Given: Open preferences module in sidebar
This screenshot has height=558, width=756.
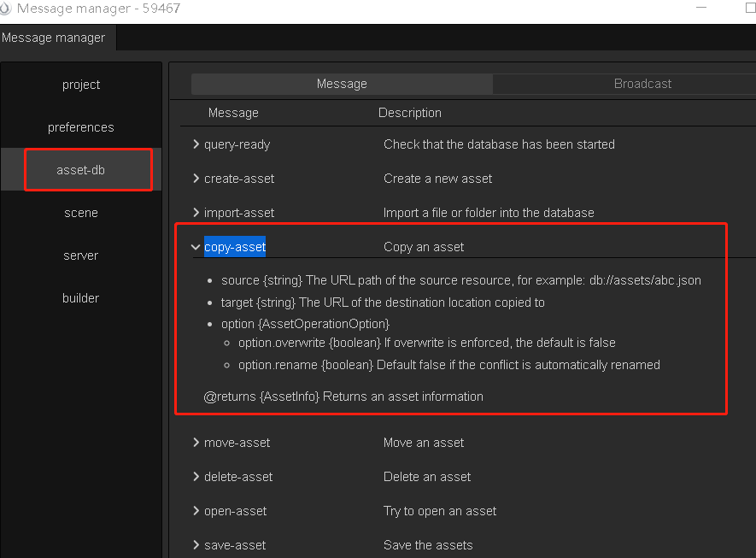Looking at the screenshot, I should [81, 127].
